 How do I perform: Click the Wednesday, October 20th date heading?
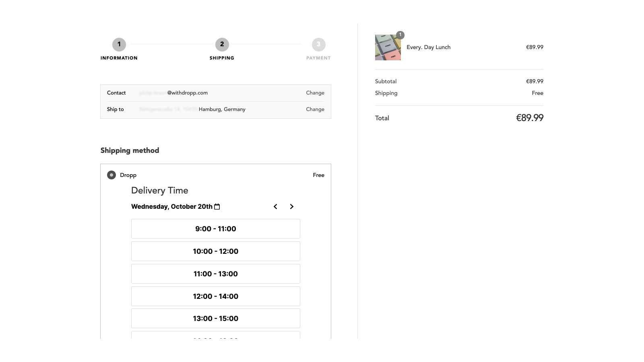click(172, 207)
